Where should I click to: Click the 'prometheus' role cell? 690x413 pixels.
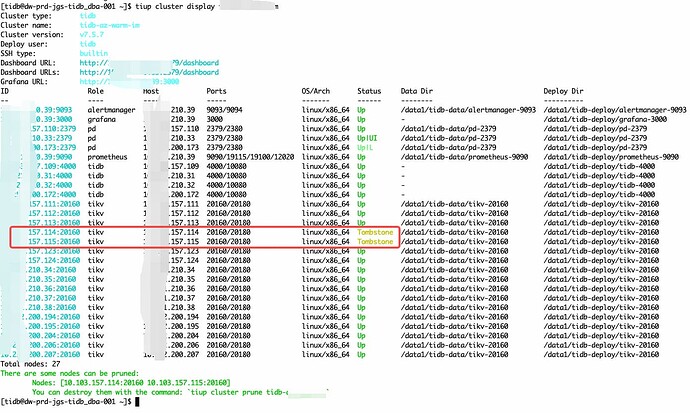107,157
